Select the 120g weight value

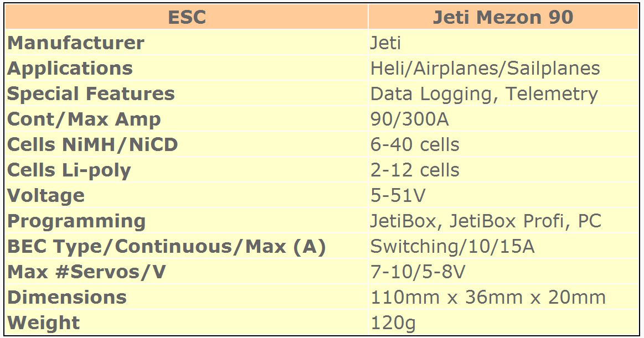(393, 323)
